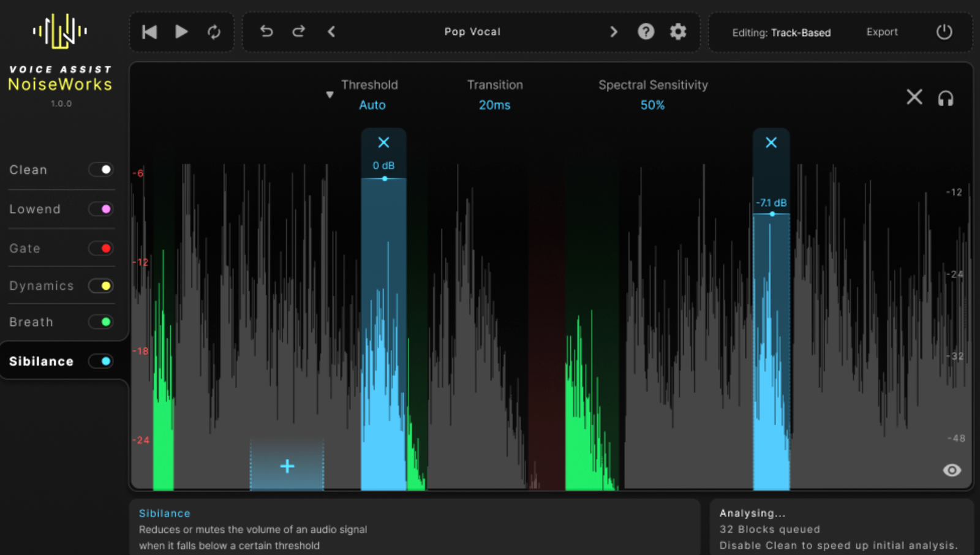Viewport: 980px width, 555px height.
Task: Click the 32 Blocks queued text
Action: [770, 529]
